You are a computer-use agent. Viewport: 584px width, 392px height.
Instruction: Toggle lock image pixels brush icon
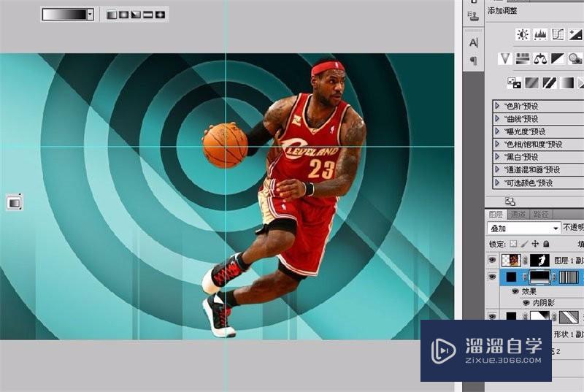point(524,244)
